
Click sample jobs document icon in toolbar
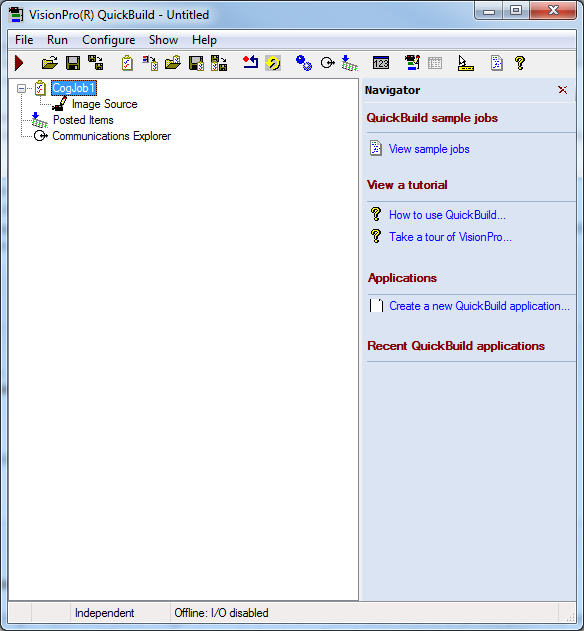pyautogui.click(x=497, y=63)
